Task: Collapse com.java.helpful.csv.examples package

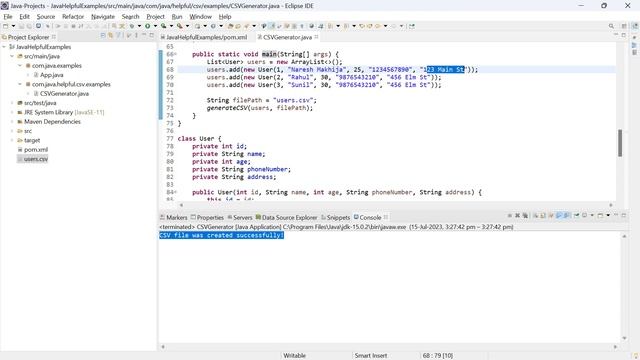Action: [x=20, y=84]
